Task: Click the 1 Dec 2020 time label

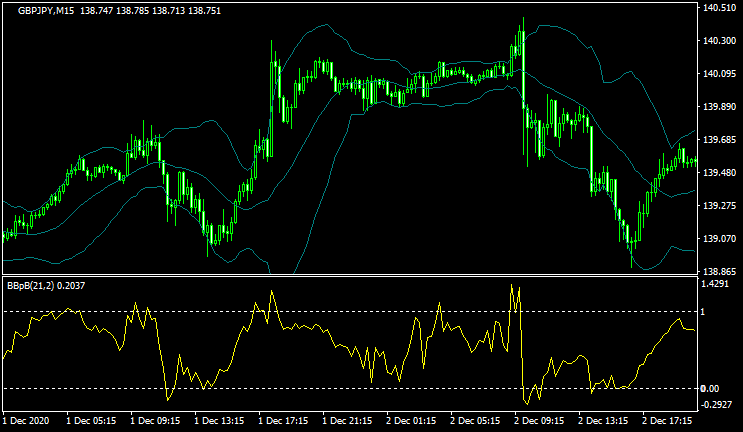Action: (26, 421)
